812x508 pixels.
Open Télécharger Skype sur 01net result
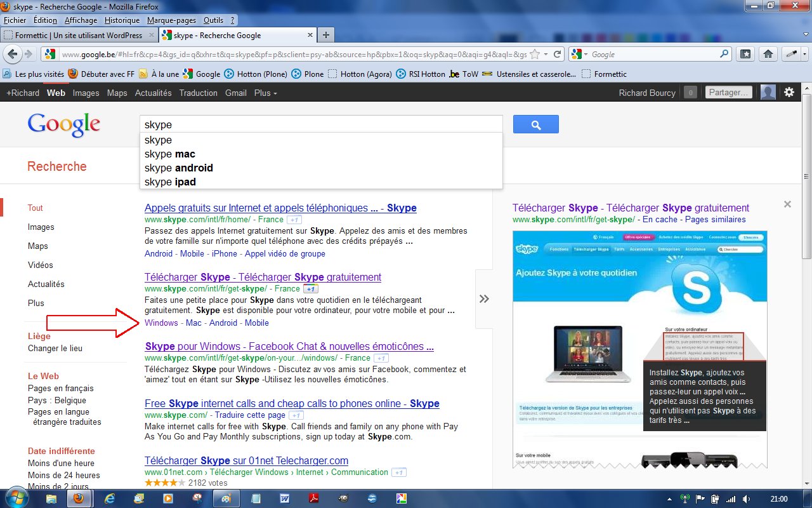click(x=246, y=460)
